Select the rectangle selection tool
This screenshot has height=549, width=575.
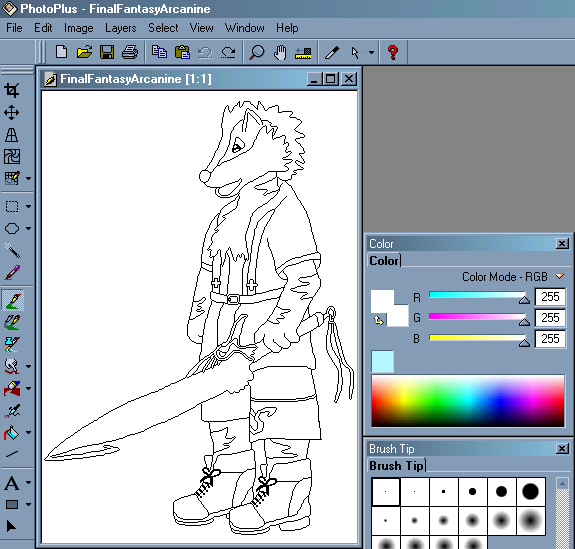point(12,206)
